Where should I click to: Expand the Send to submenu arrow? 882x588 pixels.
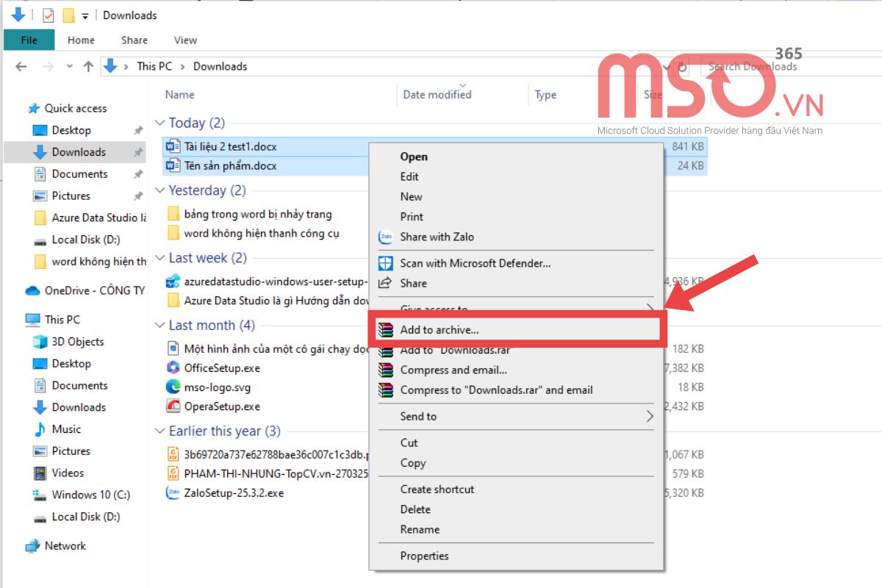pyautogui.click(x=649, y=416)
